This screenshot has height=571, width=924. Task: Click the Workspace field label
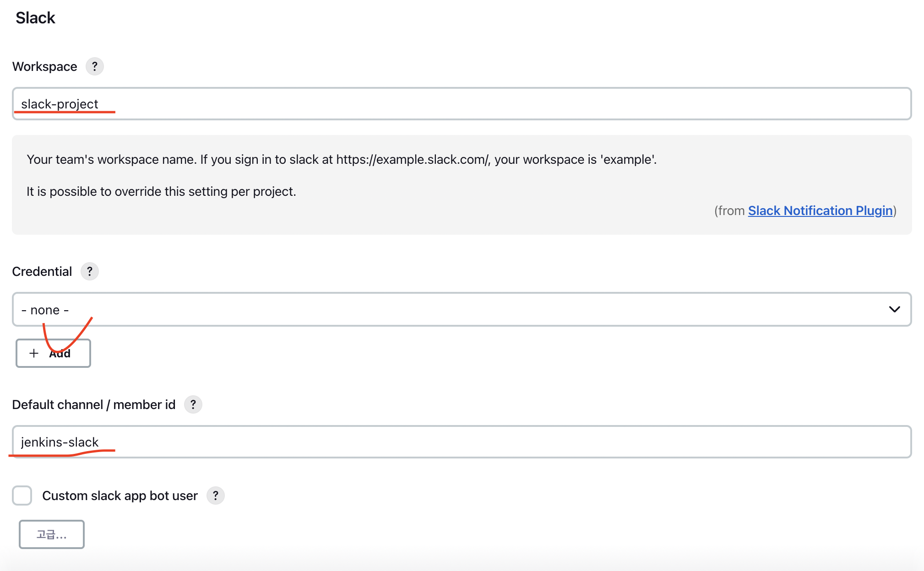click(45, 67)
